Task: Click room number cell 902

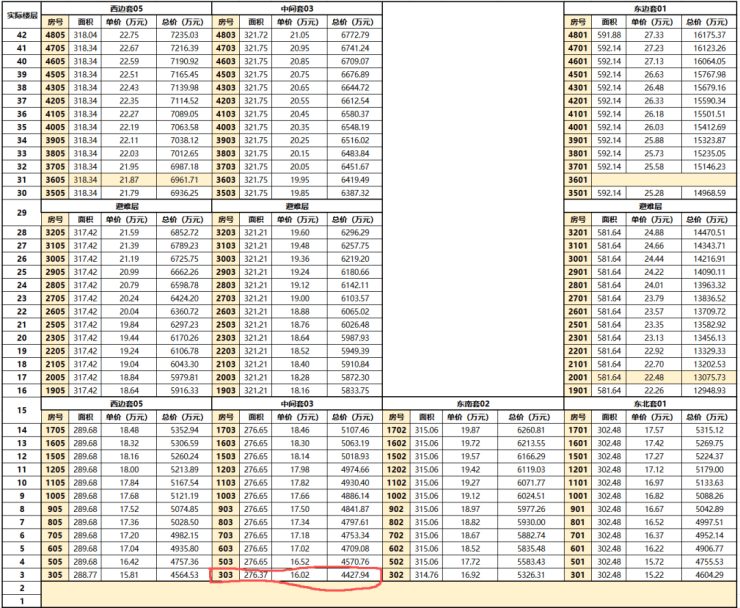Action: click(396, 509)
